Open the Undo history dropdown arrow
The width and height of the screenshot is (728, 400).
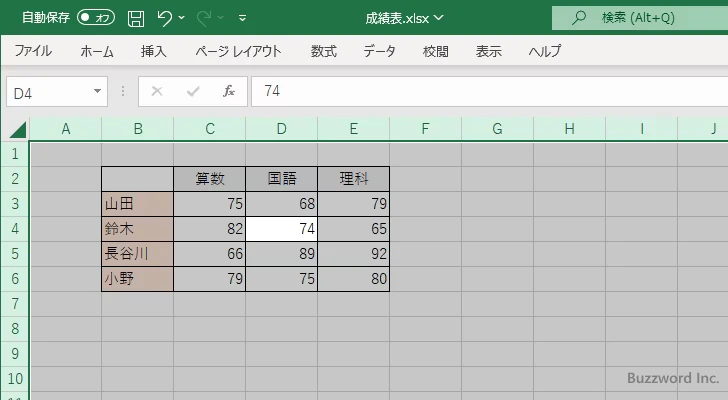[182, 18]
